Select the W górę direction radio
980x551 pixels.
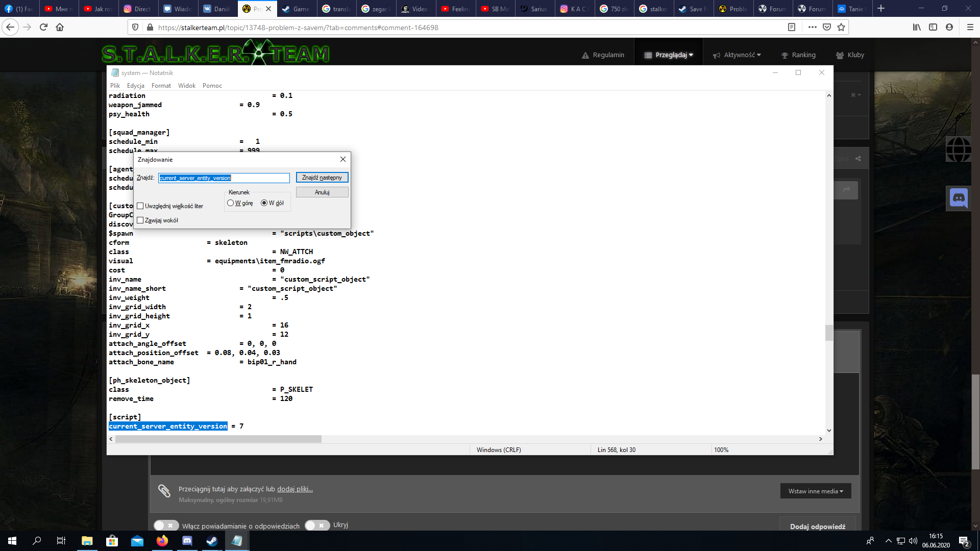(231, 203)
